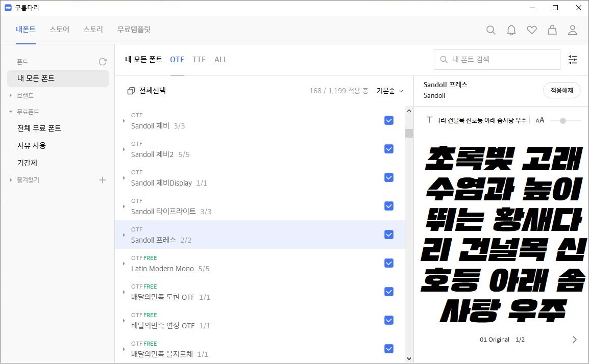Uncheck 배달의민족 도현 OTF checkbox
Viewport: 589px width, 364px height.
389,292
